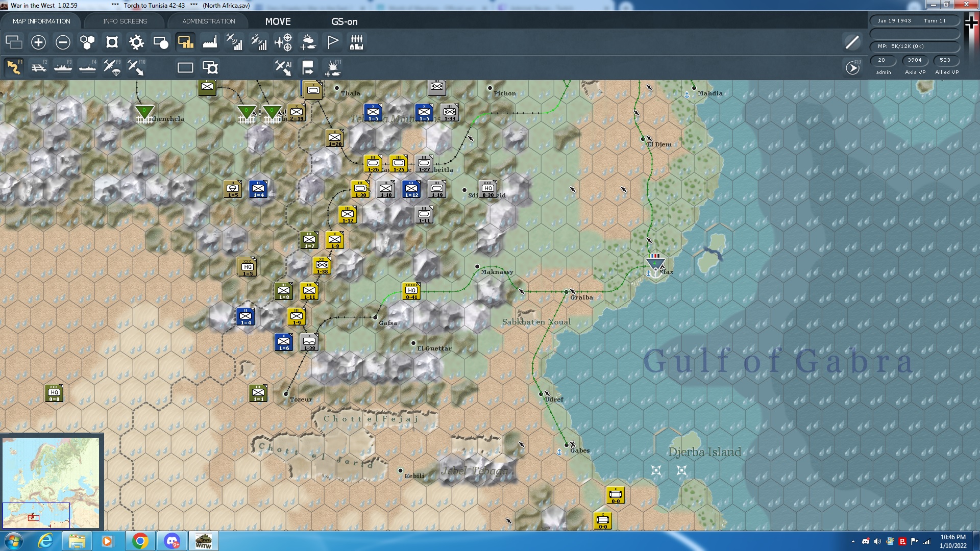The width and height of the screenshot is (980, 551).
Task: Toggle the hex grid icon
Action: pyautogui.click(x=87, y=42)
